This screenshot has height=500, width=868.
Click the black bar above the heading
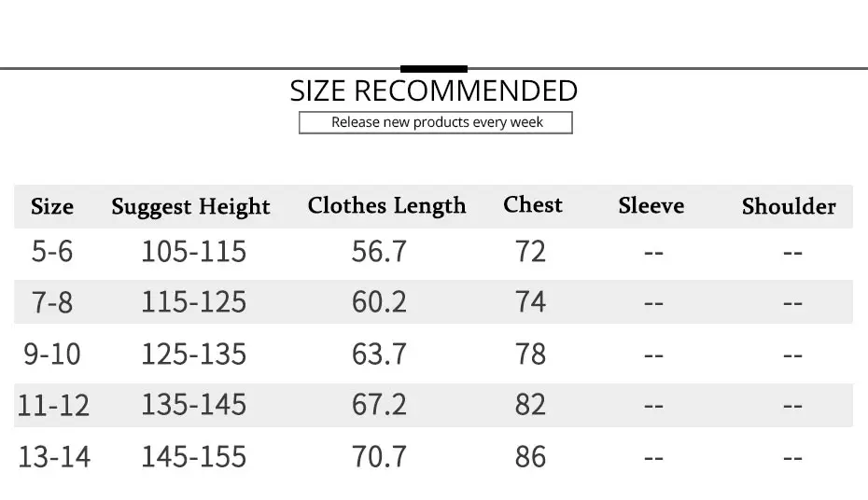(434, 69)
